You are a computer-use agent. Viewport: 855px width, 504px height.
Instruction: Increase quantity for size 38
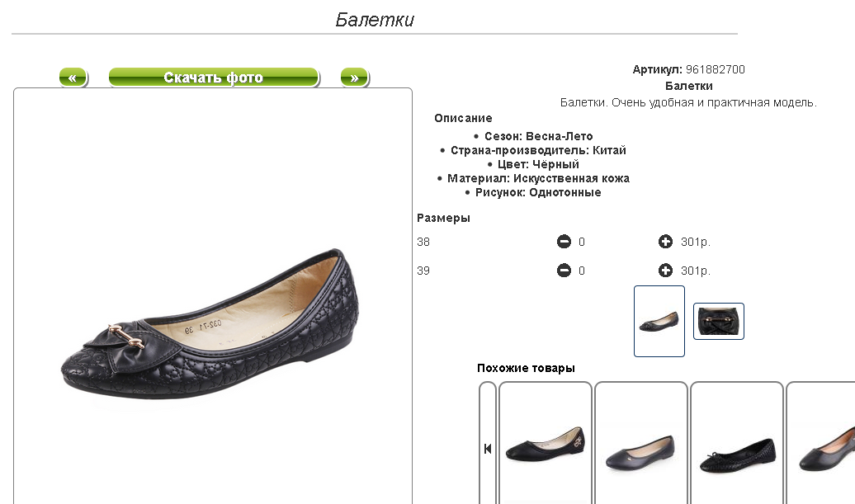click(665, 242)
